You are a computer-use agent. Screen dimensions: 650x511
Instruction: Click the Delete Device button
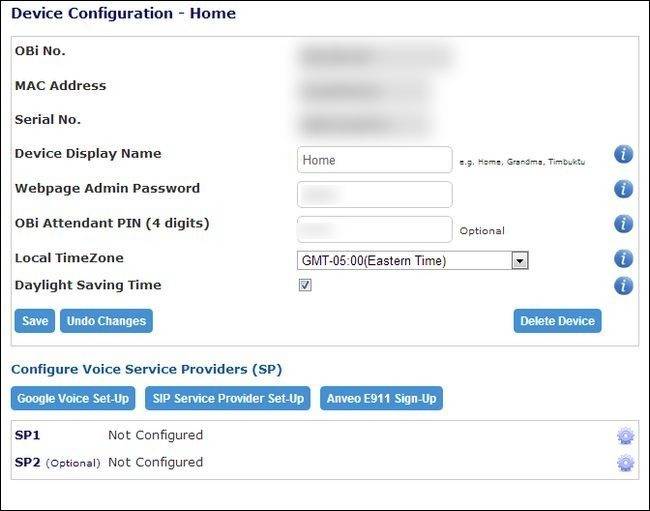pyautogui.click(x=557, y=321)
